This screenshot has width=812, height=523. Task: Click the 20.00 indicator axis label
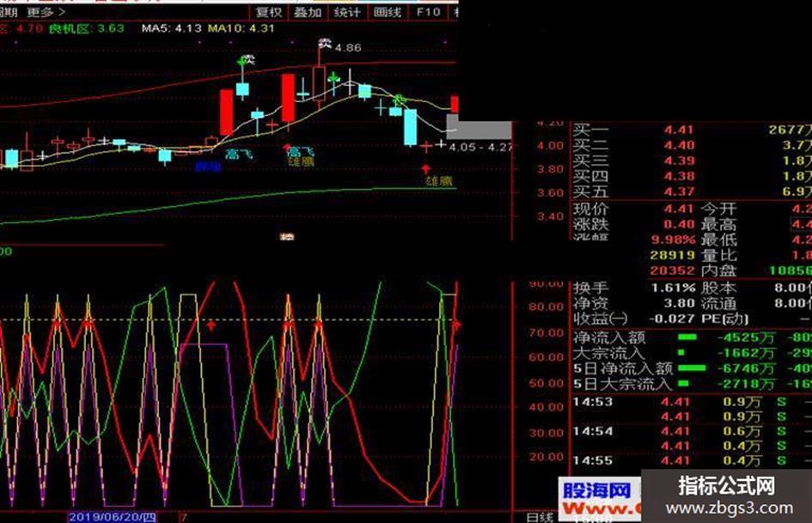click(x=546, y=457)
